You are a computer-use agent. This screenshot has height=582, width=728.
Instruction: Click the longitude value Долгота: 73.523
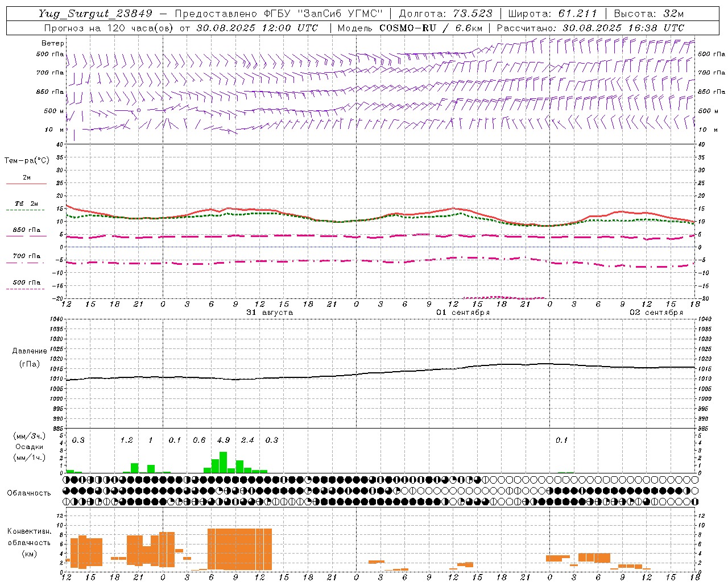click(446, 14)
